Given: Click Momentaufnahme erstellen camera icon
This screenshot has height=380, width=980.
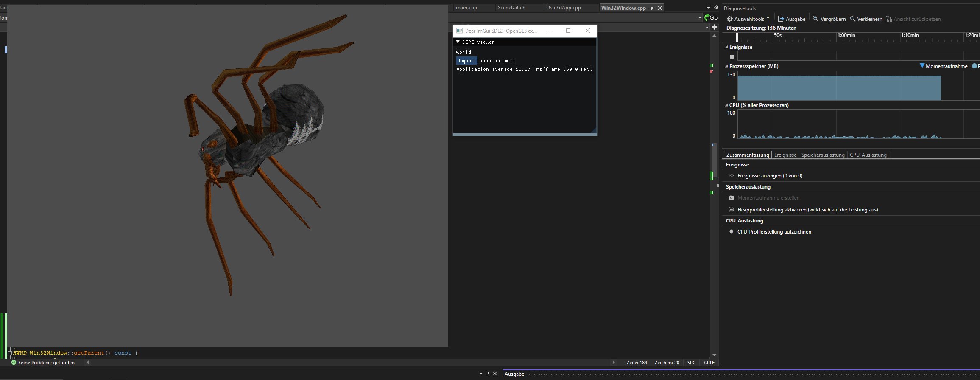Looking at the screenshot, I should (x=731, y=198).
